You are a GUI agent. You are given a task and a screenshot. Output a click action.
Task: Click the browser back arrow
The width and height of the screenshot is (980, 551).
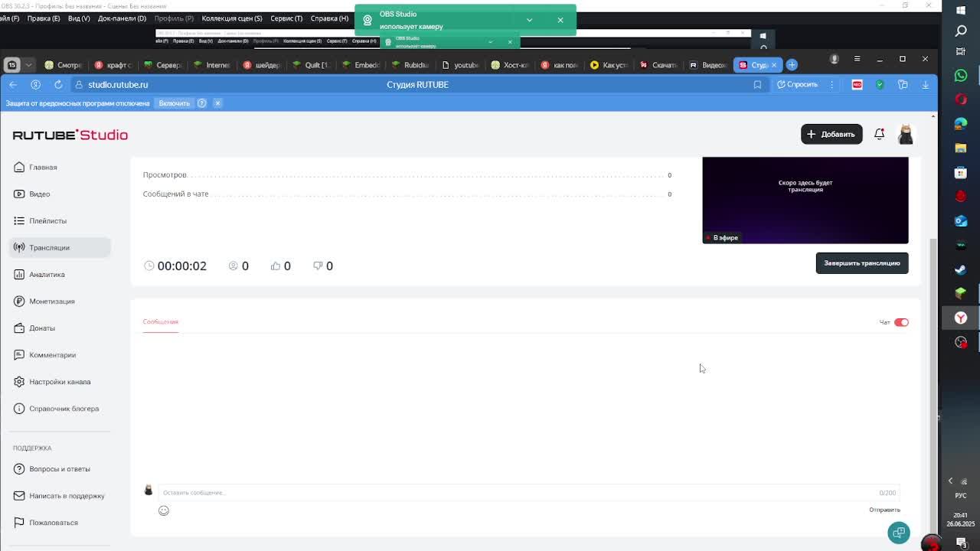pyautogui.click(x=13, y=84)
